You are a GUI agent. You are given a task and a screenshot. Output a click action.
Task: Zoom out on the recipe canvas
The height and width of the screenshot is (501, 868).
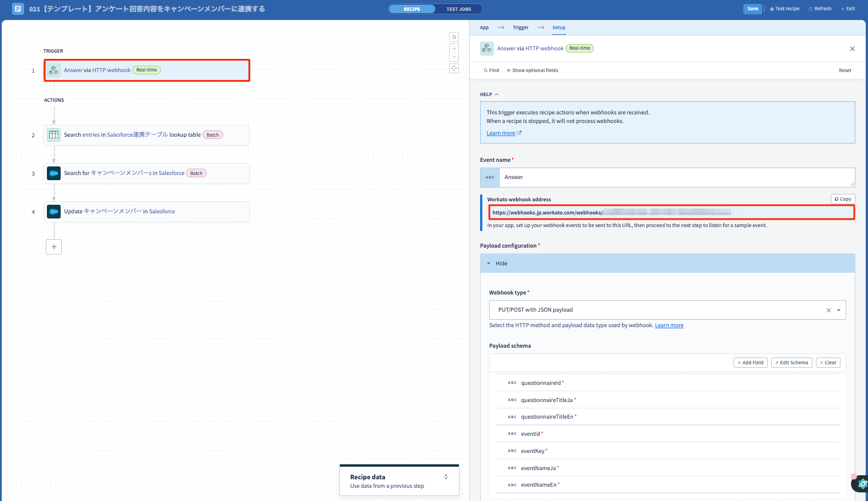(x=454, y=57)
